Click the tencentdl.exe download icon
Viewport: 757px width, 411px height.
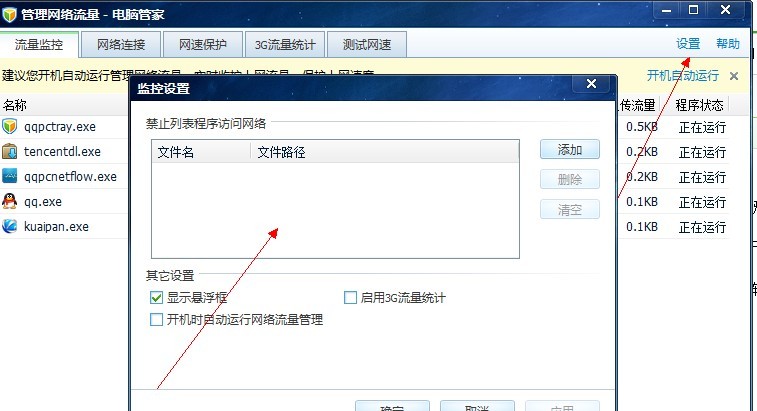click(10, 152)
